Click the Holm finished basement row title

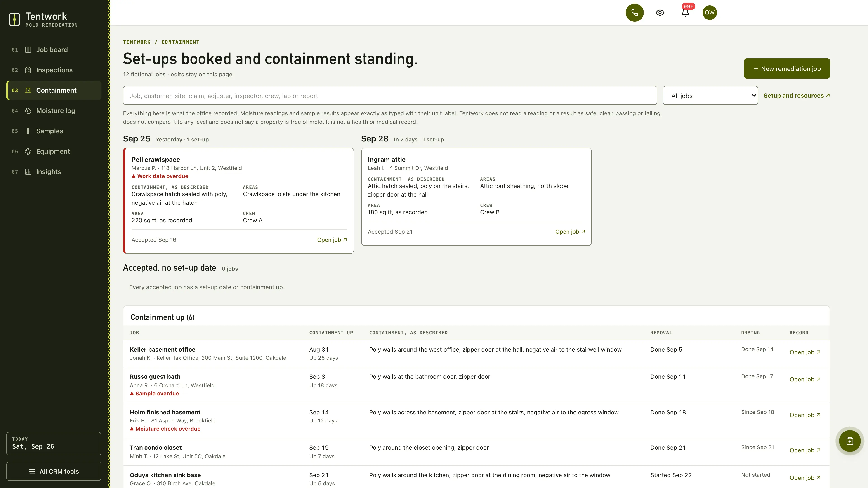click(x=165, y=412)
